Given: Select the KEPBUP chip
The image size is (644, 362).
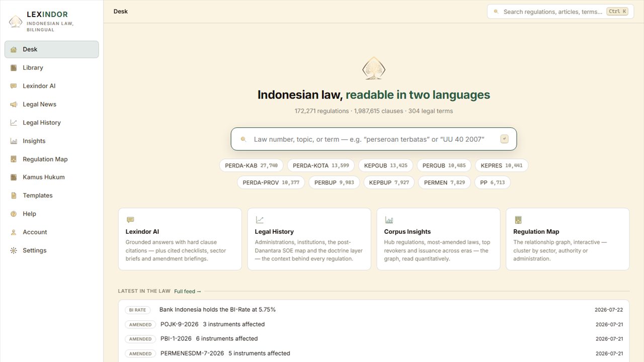Looking at the screenshot, I should tap(389, 183).
